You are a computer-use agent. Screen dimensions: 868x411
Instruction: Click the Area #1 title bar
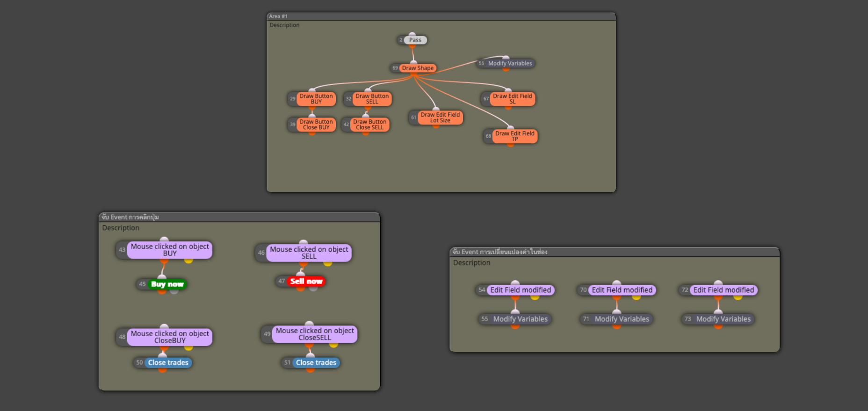441,16
